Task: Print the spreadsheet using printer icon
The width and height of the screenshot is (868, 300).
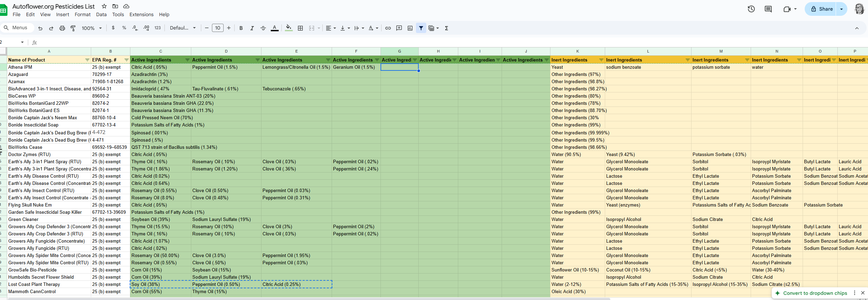Action: click(62, 28)
